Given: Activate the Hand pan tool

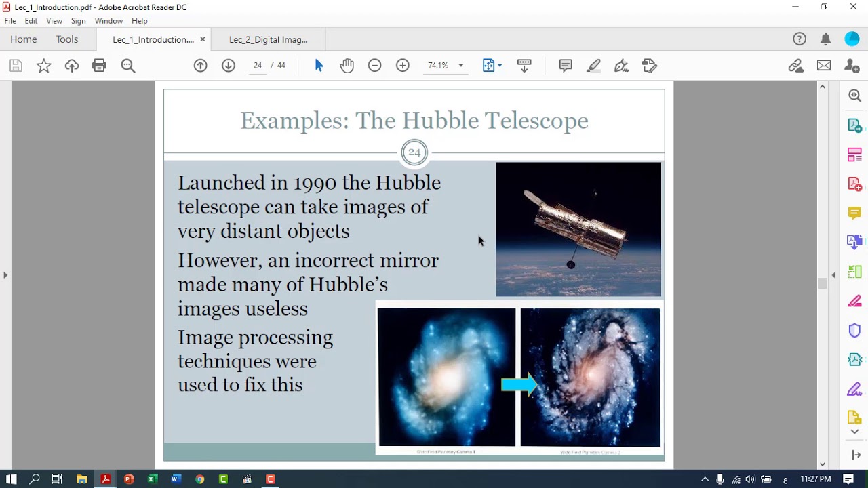Looking at the screenshot, I should [347, 66].
